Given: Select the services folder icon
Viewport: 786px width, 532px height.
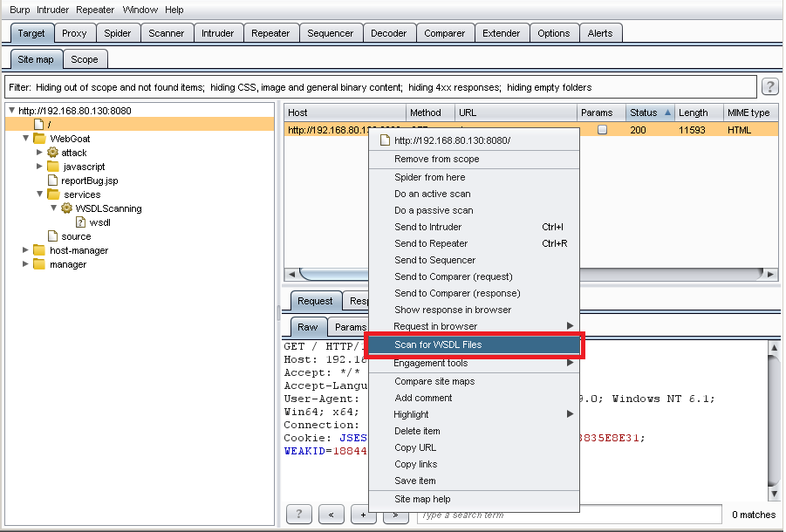Looking at the screenshot, I should (53, 194).
